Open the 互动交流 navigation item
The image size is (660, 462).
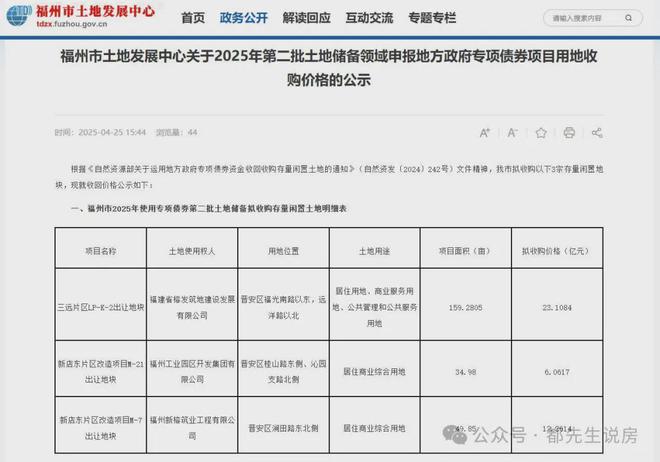click(x=369, y=18)
